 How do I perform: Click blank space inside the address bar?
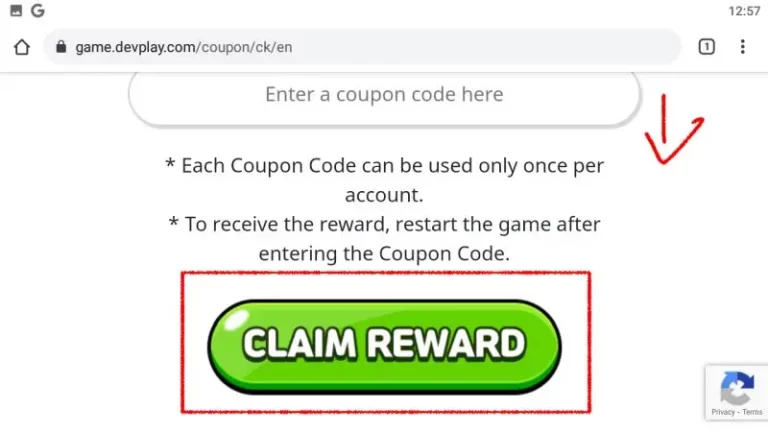click(485, 47)
